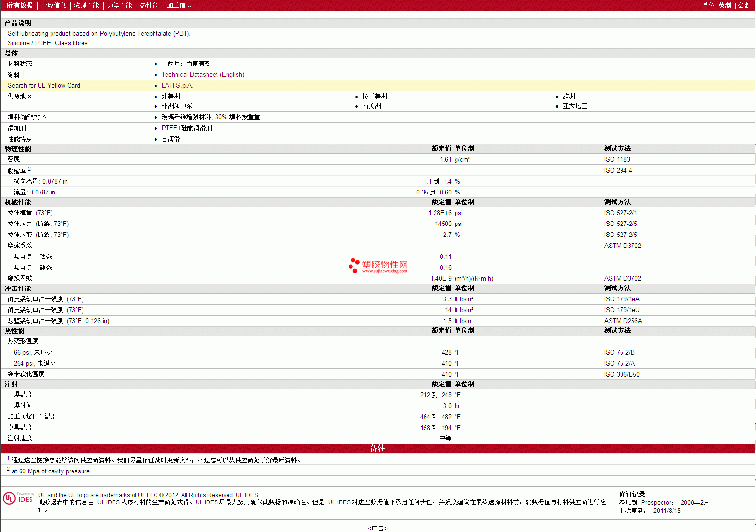Click footnote 1 superscript next to 资料
756x532 pixels.
pyautogui.click(x=23, y=73)
